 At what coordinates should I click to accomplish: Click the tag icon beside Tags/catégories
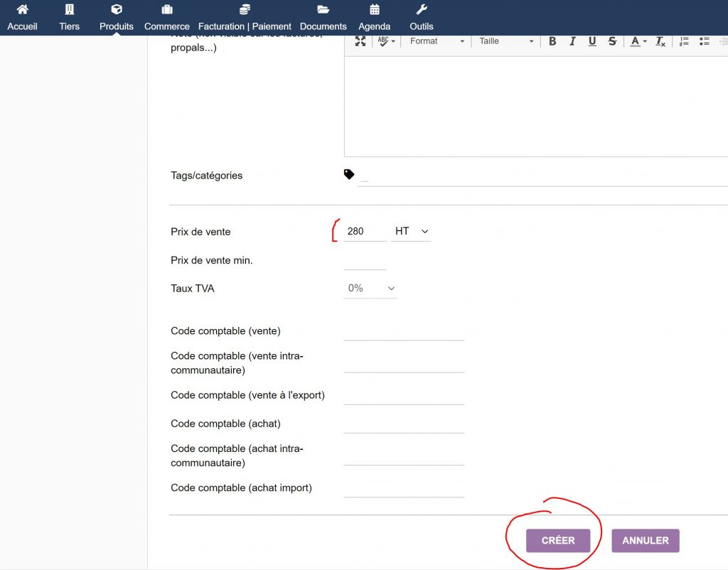coord(348,173)
